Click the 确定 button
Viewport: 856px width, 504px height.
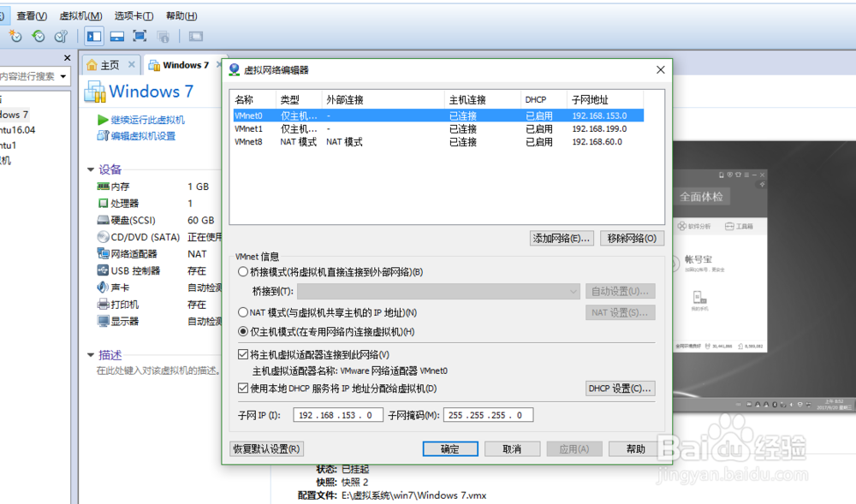450,449
